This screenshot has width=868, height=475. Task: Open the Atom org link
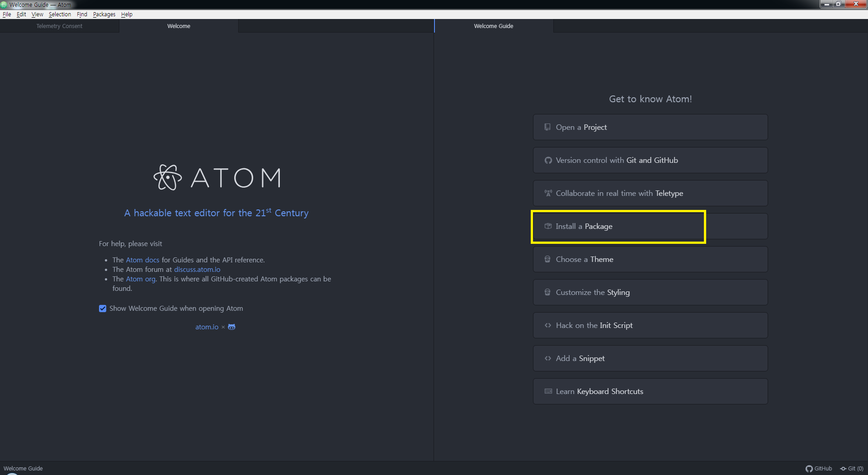coord(140,279)
